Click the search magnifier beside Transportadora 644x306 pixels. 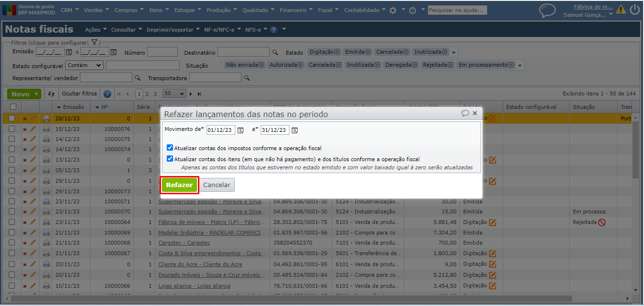247,78
